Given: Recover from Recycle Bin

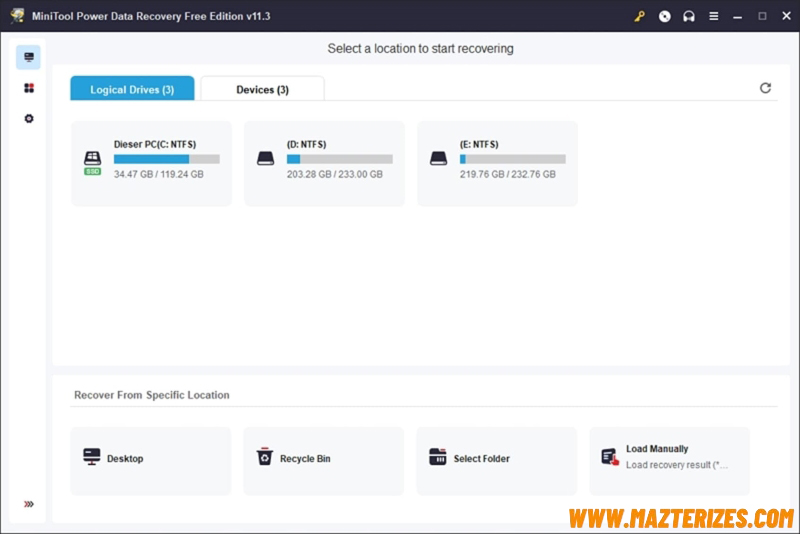Looking at the screenshot, I should tap(323, 461).
